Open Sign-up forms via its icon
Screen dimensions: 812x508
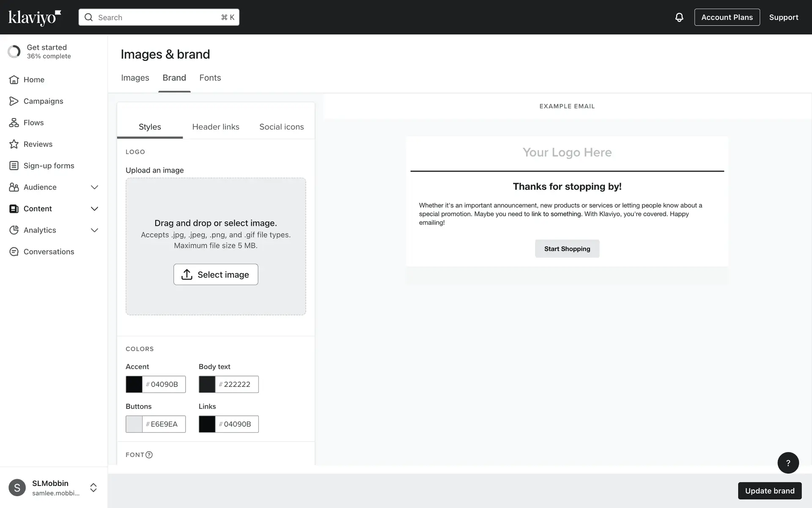click(x=14, y=166)
